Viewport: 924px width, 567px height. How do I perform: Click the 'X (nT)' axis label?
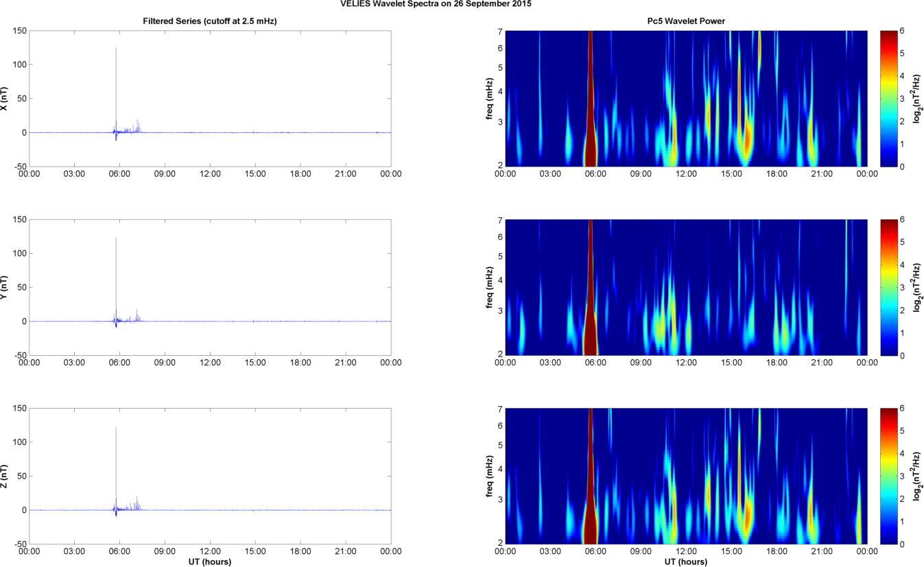[x=5, y=99]
